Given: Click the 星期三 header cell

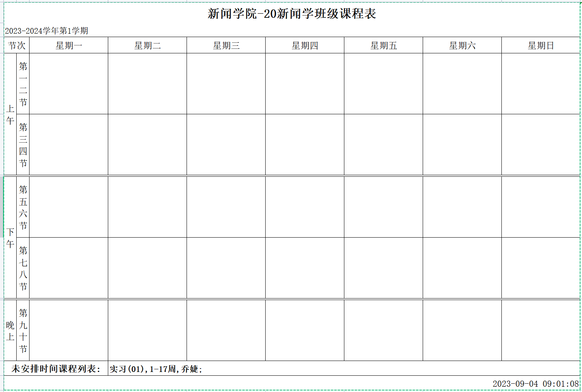Looking at the screenshot, I should click(x=226, y=45).
